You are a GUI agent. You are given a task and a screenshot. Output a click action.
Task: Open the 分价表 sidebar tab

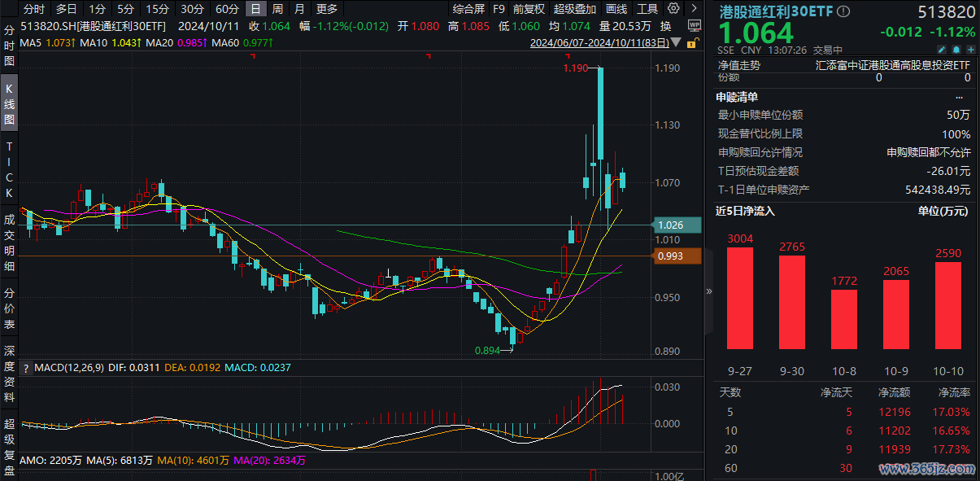click(x=9, y=308)
